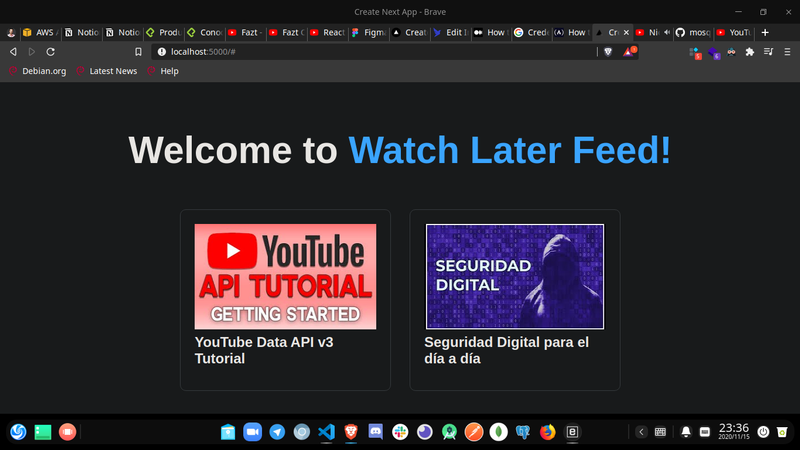Switch to the Figma tab
Viewport: 800px width, 450px height.
click(x=368, y=32)
